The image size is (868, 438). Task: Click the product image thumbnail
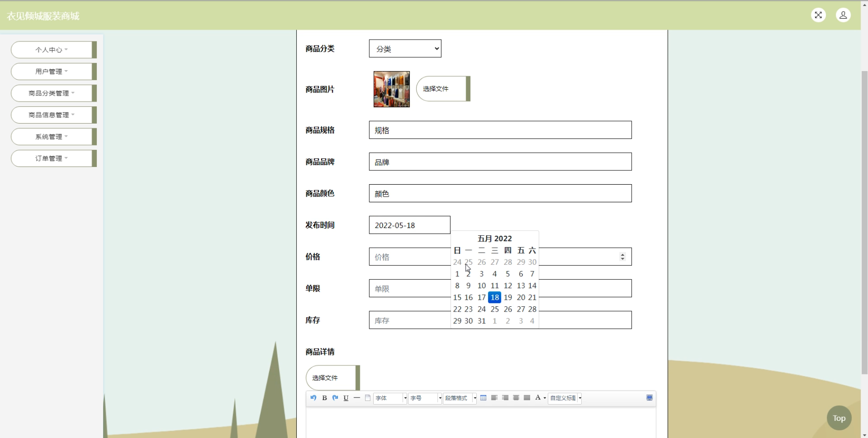pyautogui.click(x=391, y=89)
